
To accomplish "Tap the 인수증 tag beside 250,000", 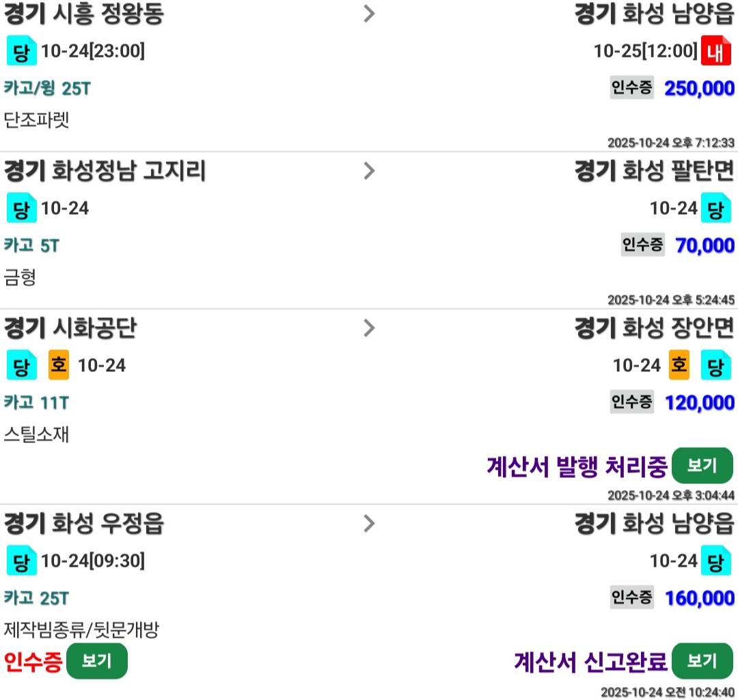I will point(631,87).
